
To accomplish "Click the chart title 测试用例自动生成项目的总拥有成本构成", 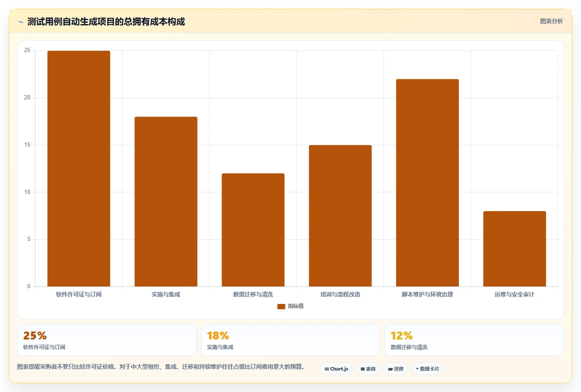I will 106,22.
